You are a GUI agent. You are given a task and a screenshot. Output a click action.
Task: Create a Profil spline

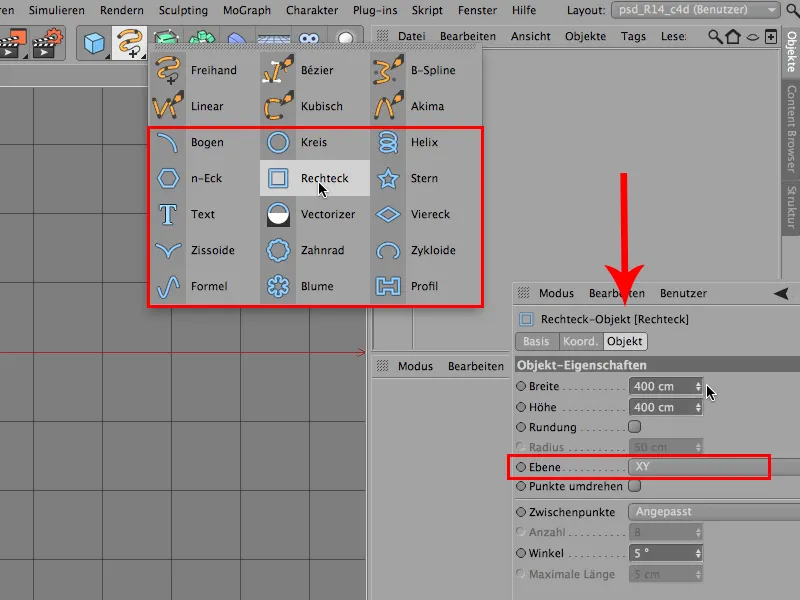[424, 286]
